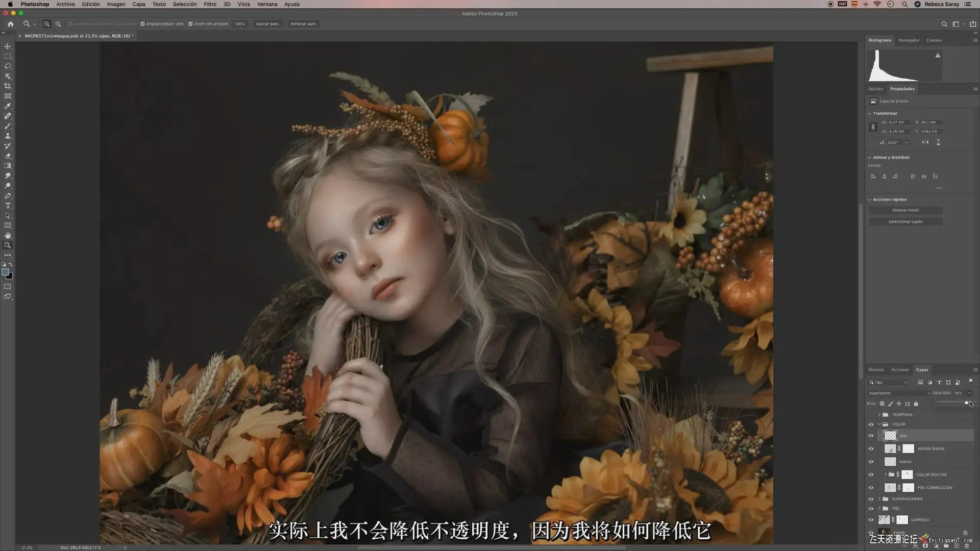Switch to the Navegador tab
The image size is (980, 551).
coord(909,40)
